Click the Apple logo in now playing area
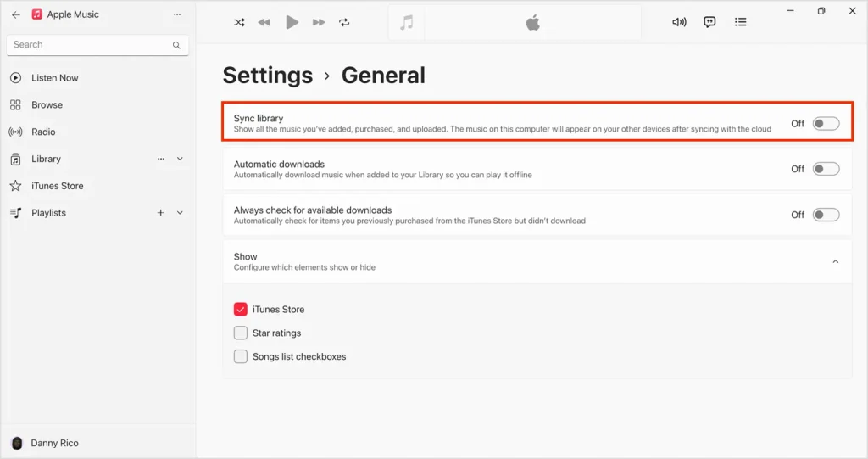This screenshot has width=868, height=459. (x=532, y=23)
